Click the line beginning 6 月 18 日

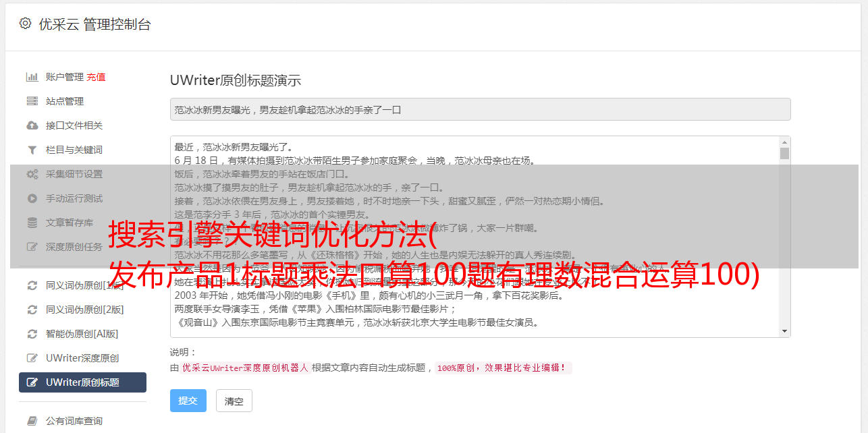coord(355,161)
